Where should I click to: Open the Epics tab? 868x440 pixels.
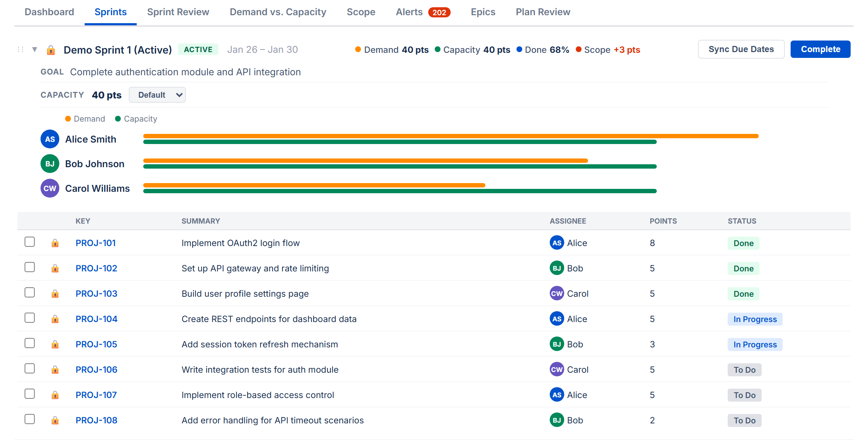(x=483, y=12)
